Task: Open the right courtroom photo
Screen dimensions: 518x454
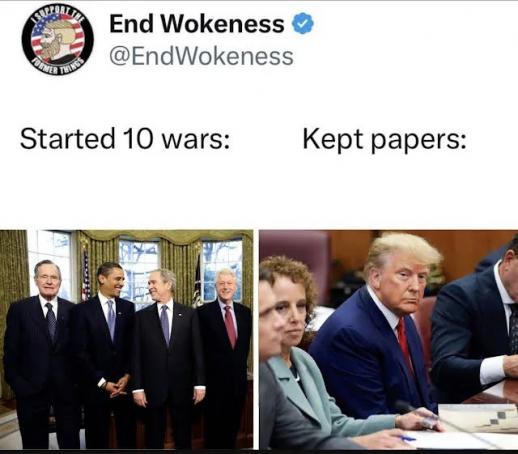Action: (x=389, y=339)
